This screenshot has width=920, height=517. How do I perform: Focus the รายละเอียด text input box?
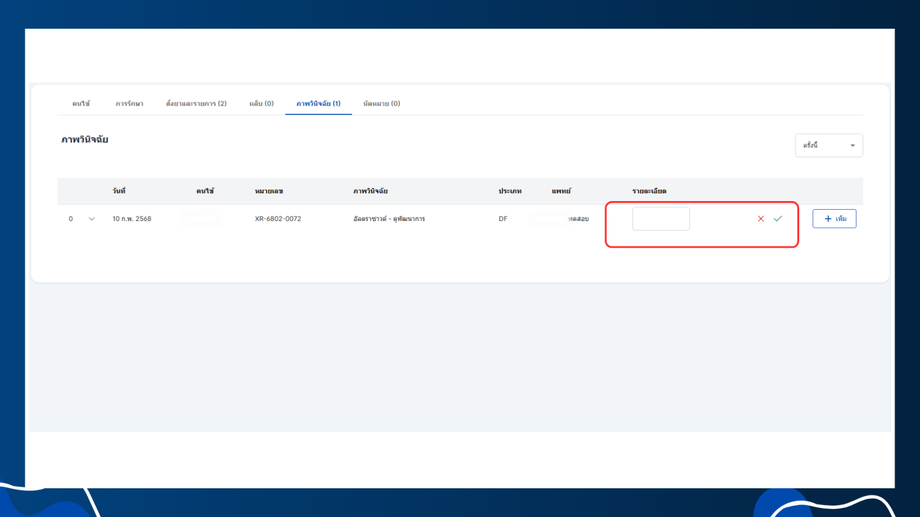[x=661, y=218]
